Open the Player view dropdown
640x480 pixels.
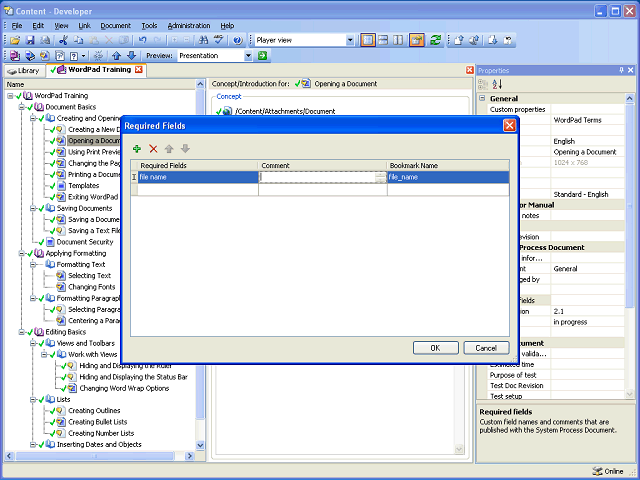[x=350, y=40]
